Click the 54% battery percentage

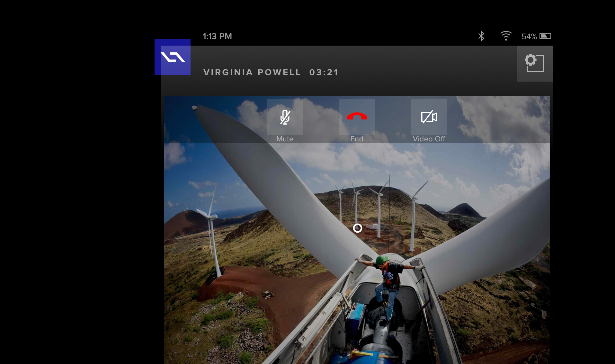point(529,36)
